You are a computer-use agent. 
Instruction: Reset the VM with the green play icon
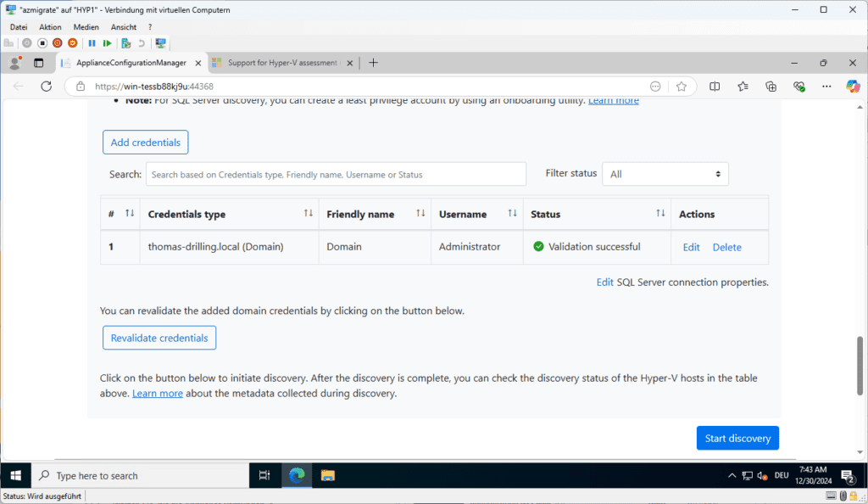108,43
